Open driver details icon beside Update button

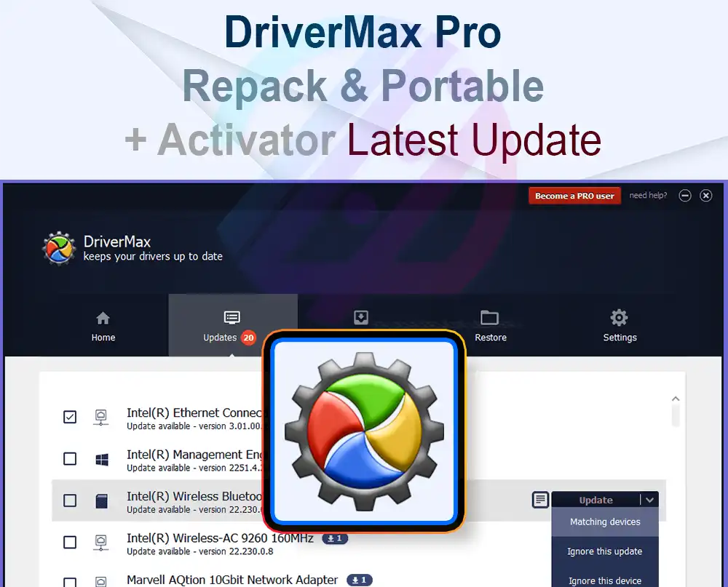540,500
